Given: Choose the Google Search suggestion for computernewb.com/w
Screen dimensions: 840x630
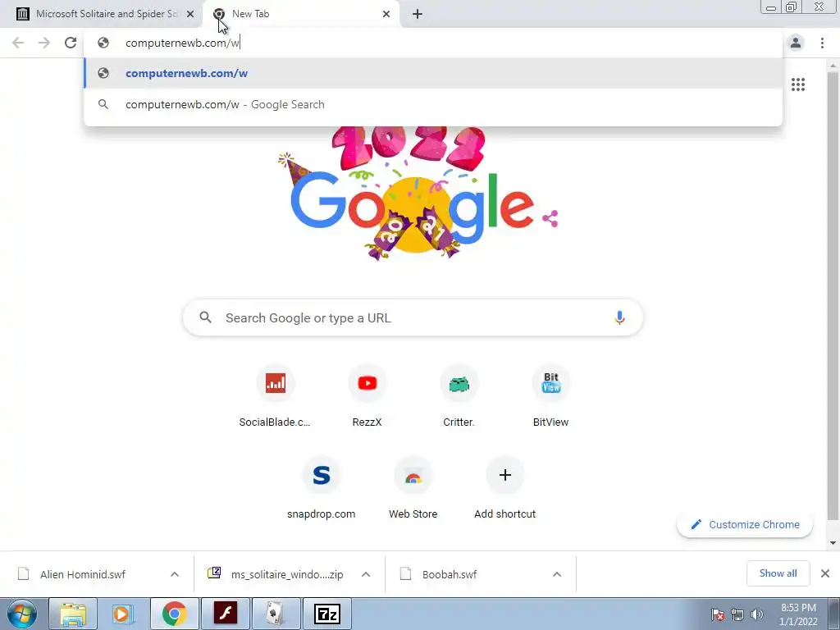Looking at the screenshot, I should (x=433, y=104).
